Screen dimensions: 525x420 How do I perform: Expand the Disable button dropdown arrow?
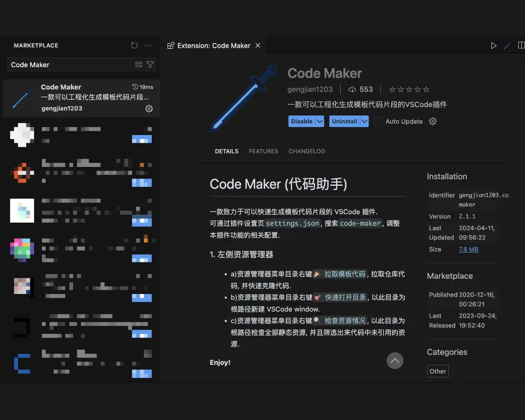click(319, 121)
